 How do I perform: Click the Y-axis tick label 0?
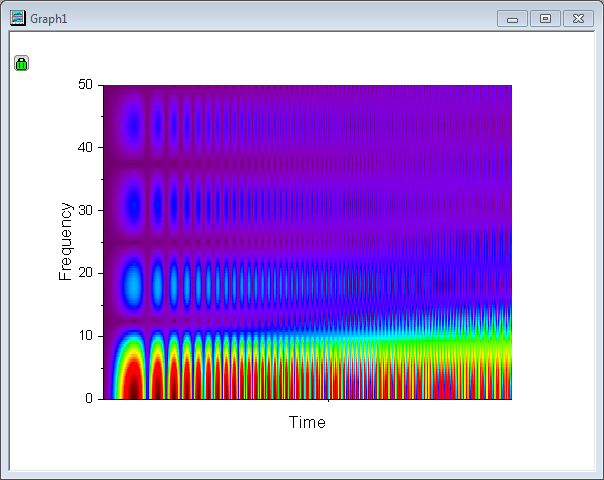coord(89,398)
